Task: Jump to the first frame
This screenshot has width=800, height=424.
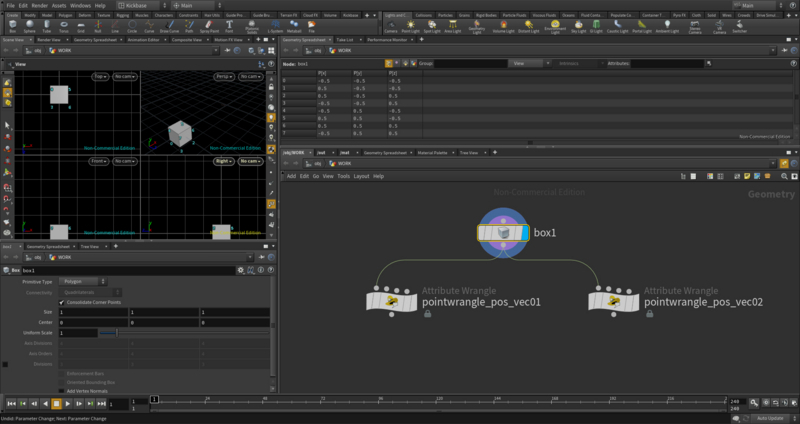Action: click(11, 404)
